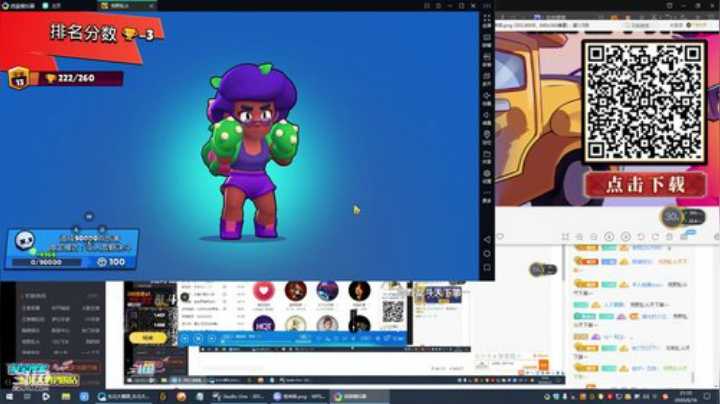This screenshot has width=720, height=404.
Task: Click the large QR code in image viewer
Action: pos(644,102)
